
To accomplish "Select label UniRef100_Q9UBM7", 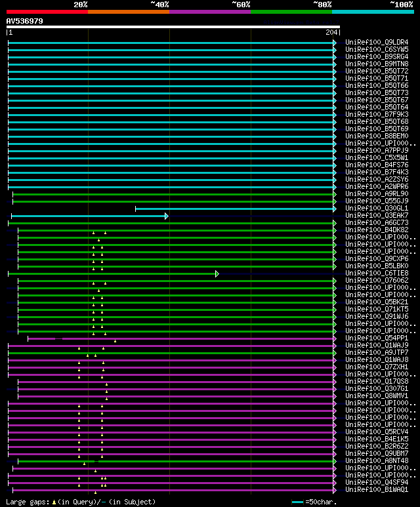I will pyautogui.click(x=377, y=454).
